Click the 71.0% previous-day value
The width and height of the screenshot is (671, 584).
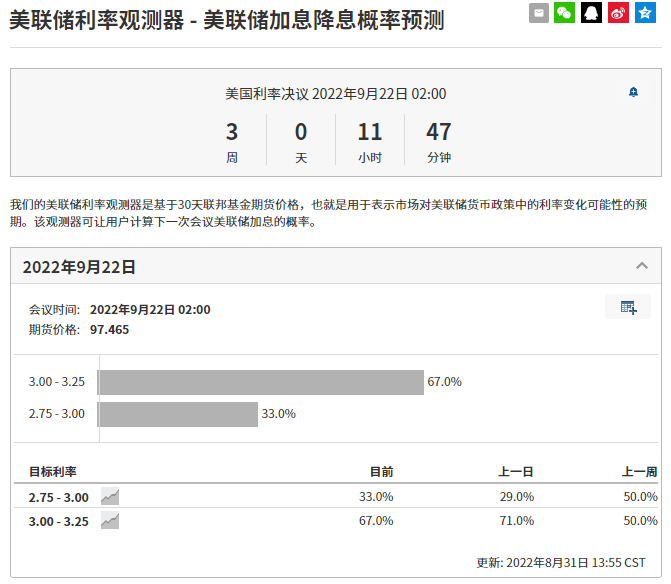[x=517, y=521]
